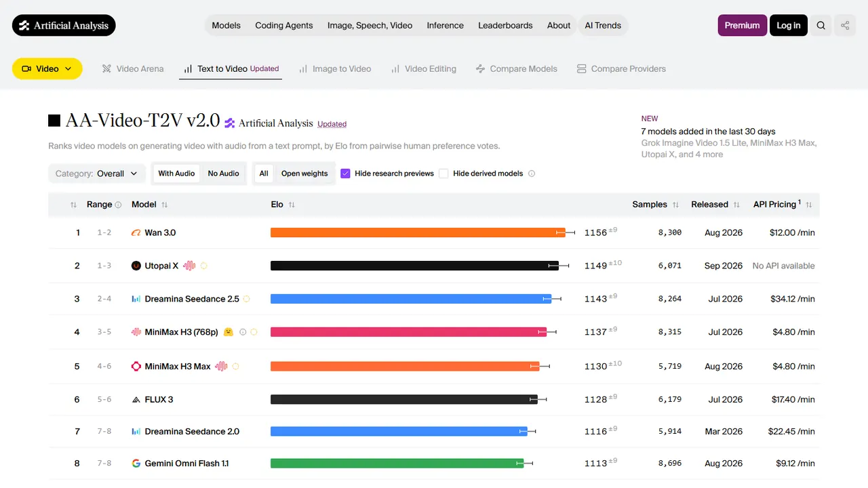This screenshot has height=488, width=868.
Task: Click the Updated link beside Artificial Analysis
Action: (x=332, y=124)
